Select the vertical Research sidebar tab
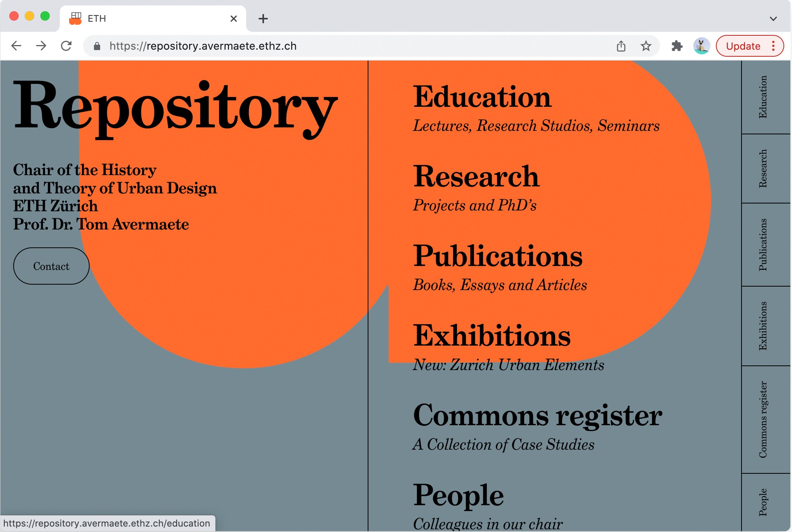 point(763,169)
